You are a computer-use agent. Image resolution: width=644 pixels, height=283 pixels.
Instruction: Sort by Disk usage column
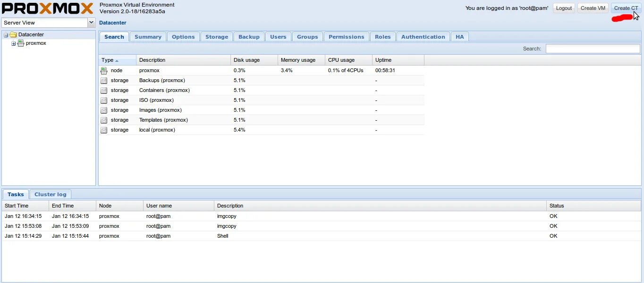coord(254,60)
